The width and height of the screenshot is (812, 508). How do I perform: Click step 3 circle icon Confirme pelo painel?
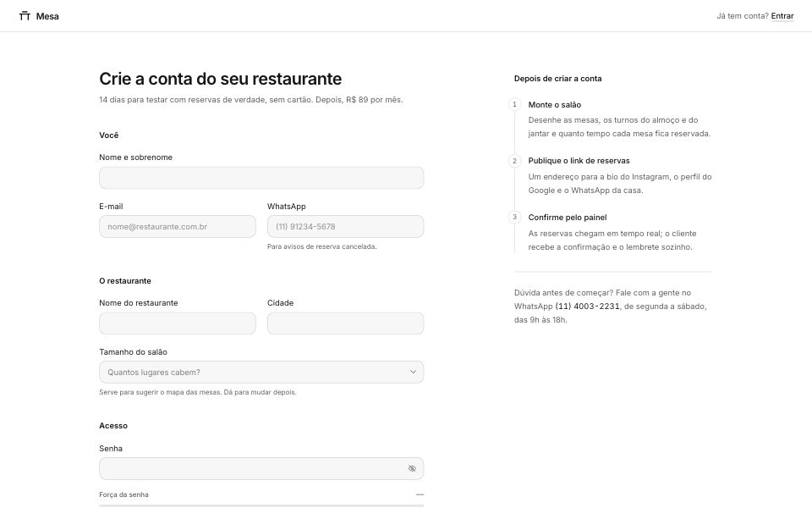click(x=514, y=218)
